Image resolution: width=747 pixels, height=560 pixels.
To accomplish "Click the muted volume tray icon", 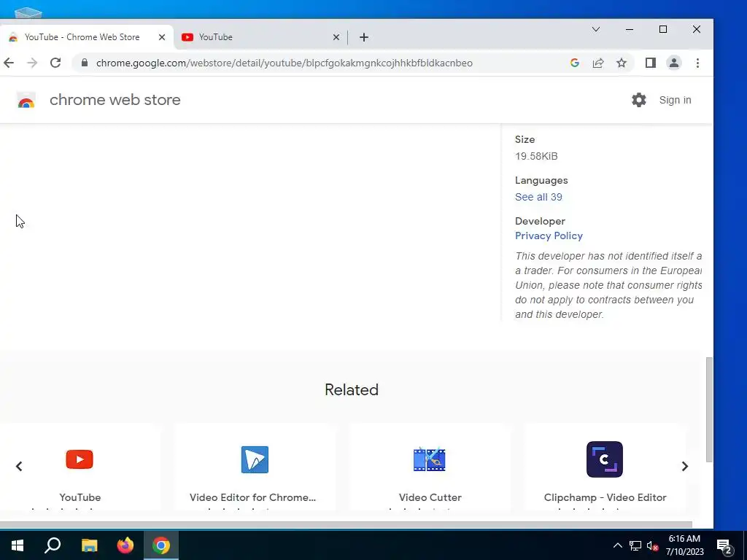I will [x=652, y=545].
